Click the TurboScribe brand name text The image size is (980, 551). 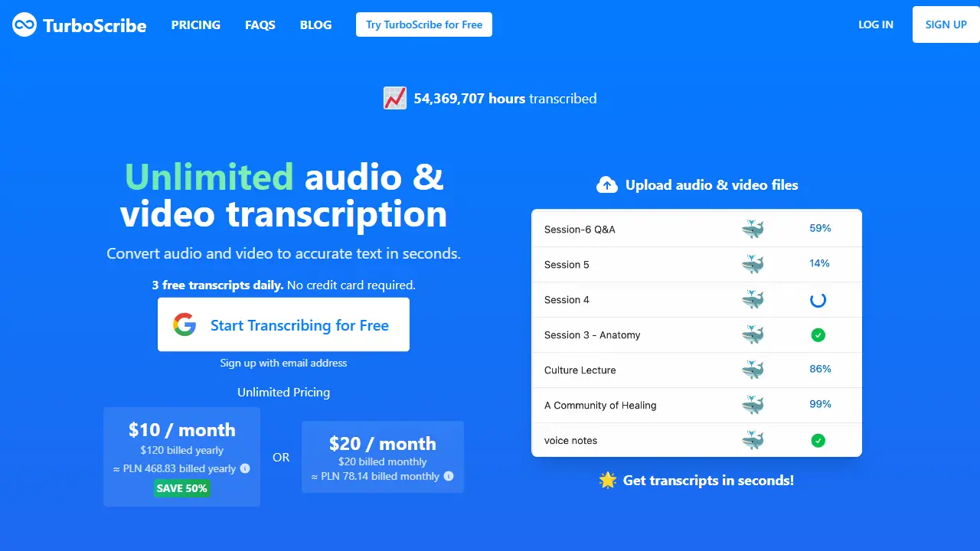95,25
